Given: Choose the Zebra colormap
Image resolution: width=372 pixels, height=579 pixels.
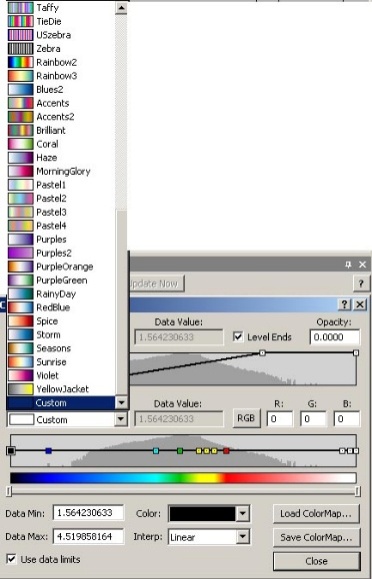Looking at the screenshot, I should pyautogui.click(x=61, y=49).
